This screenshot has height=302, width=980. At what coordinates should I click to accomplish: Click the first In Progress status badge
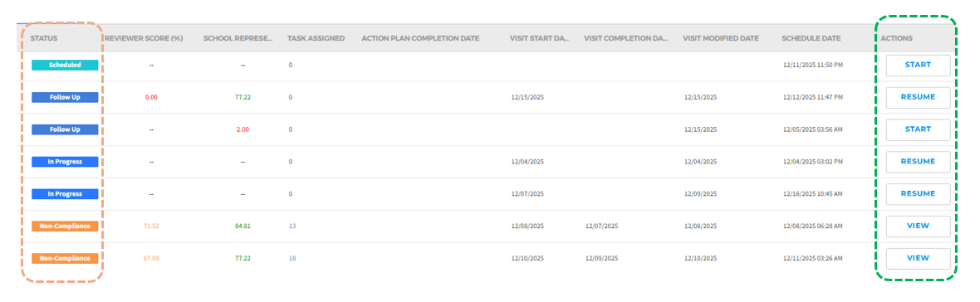tap(65, 162)
